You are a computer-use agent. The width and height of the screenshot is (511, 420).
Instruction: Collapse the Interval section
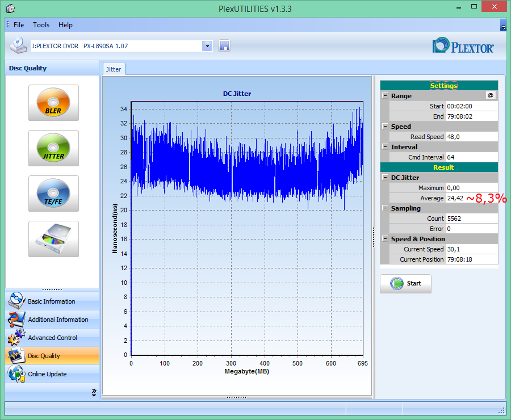tap(385, 146)
